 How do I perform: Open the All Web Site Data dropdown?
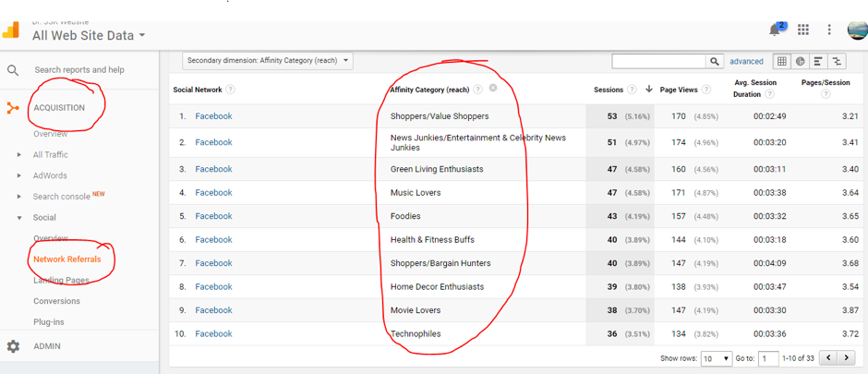click(89, 36)
